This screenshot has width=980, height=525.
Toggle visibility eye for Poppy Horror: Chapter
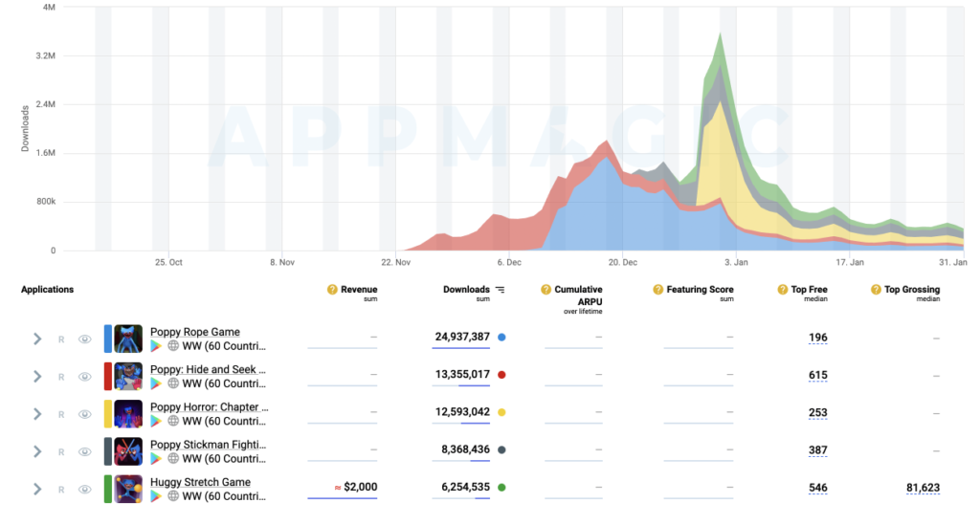click(85, 414)
